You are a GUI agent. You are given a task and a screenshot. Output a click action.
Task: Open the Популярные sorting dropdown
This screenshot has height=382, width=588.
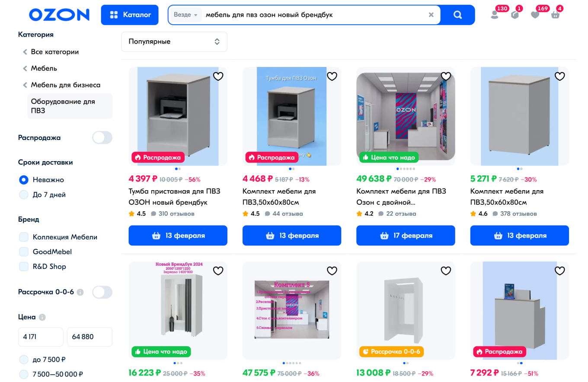coord(174,41)
